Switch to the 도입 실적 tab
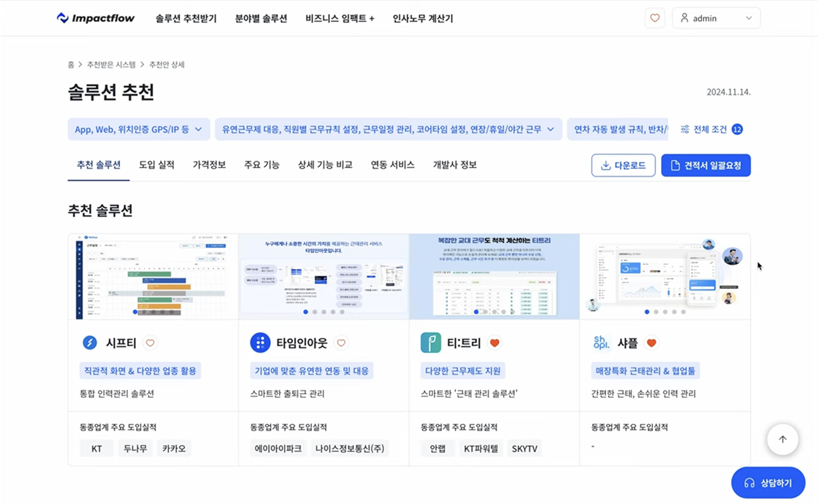 pyautogui.click(x=157, y=165)
